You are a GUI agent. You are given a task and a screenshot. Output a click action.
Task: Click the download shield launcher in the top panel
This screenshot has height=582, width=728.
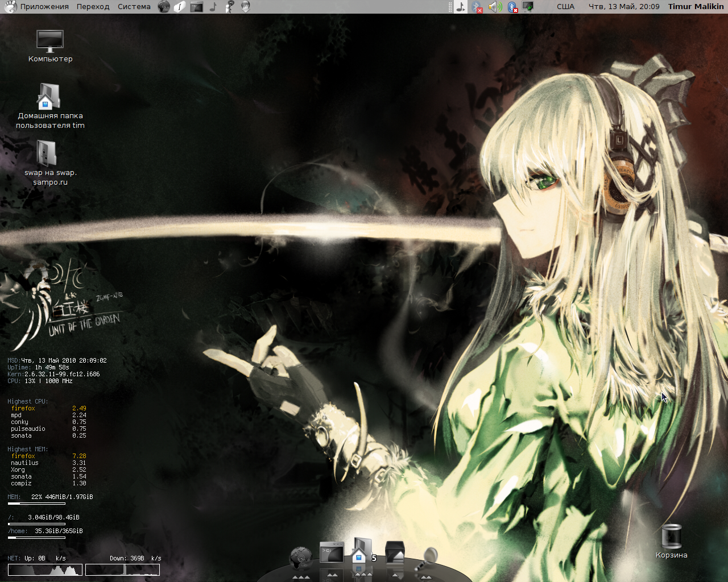pos(246,7)
